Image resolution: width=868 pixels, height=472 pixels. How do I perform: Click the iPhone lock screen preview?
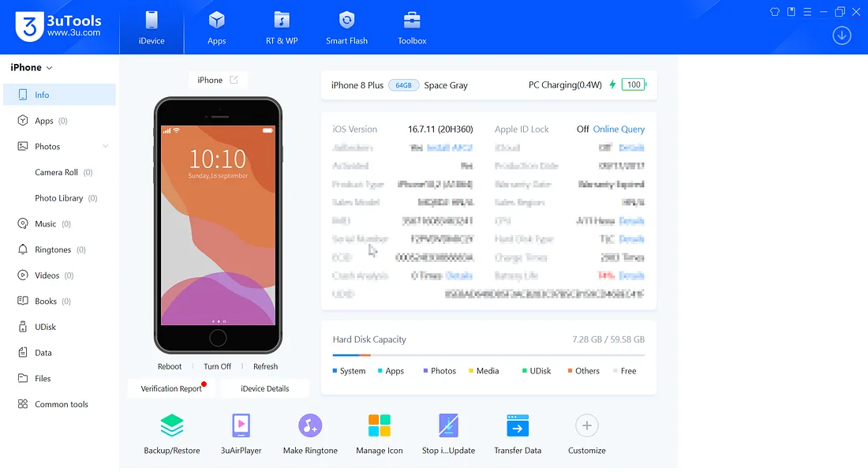pyautogui.click(x=218, y=225)
